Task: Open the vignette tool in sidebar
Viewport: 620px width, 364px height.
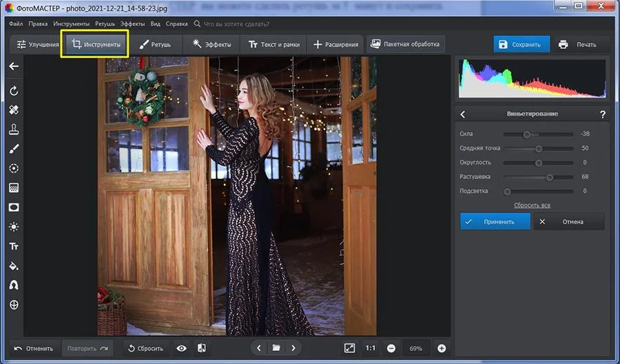Action: [x=14, y=207]
